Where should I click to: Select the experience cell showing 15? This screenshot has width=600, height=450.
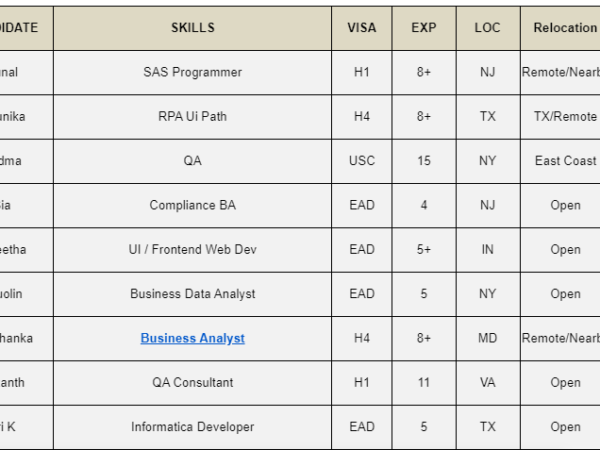pos(424,161)
